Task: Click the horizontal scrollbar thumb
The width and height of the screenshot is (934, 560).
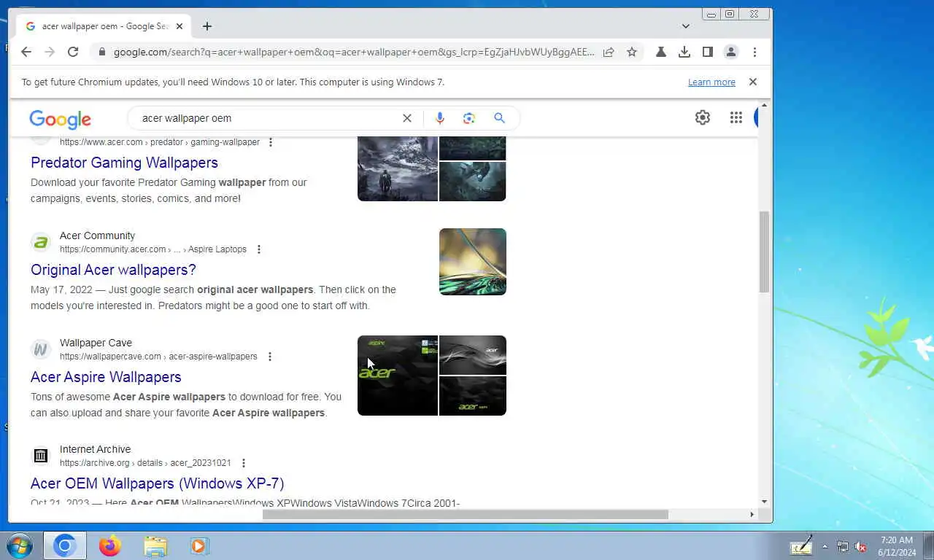Action: pyautogui.click(x=466, y=514)
